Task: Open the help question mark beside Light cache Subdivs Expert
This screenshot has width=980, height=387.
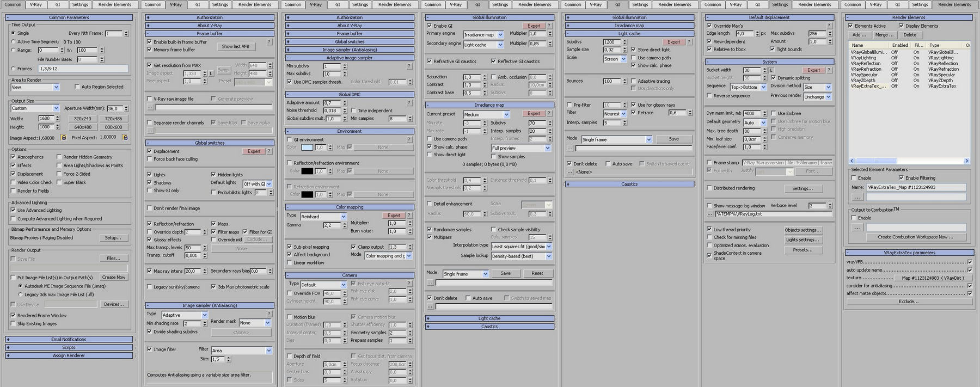Action: pos(689,42)
